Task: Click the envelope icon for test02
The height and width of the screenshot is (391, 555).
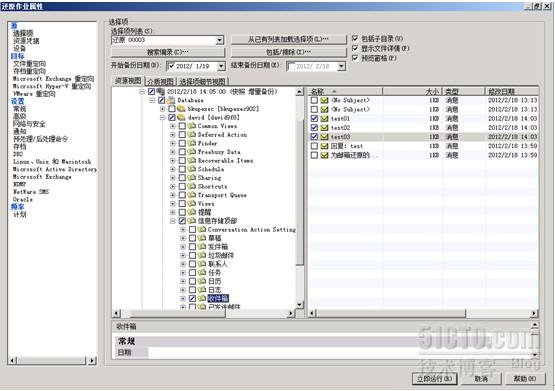Action: [324, 127]
